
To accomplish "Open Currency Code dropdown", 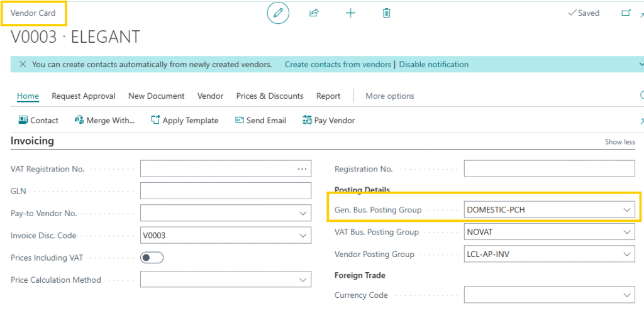I will (626, 295).
